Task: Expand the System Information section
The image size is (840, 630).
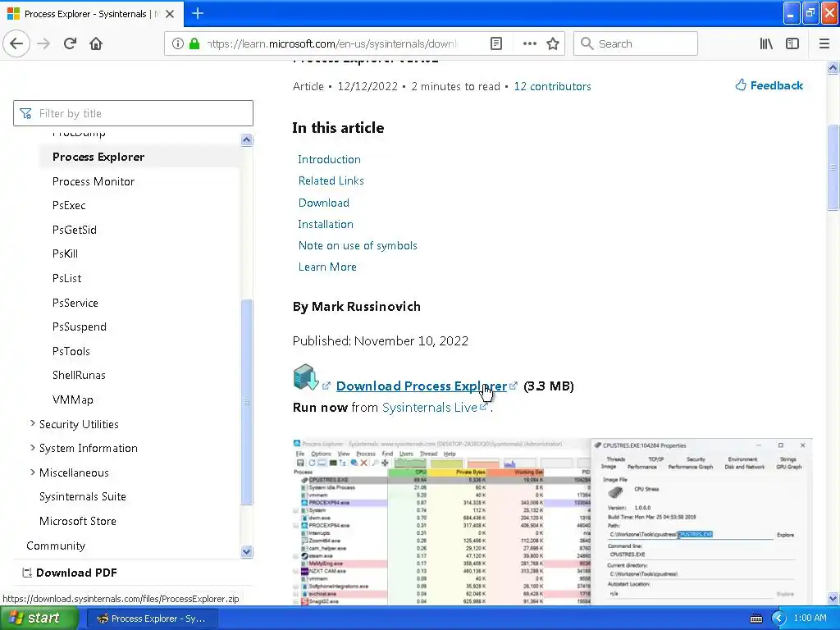Action: point(33,448)
